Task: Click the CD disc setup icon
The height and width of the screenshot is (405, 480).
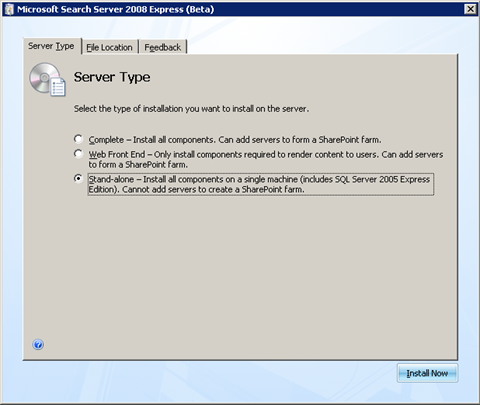Action: [45, 78]
